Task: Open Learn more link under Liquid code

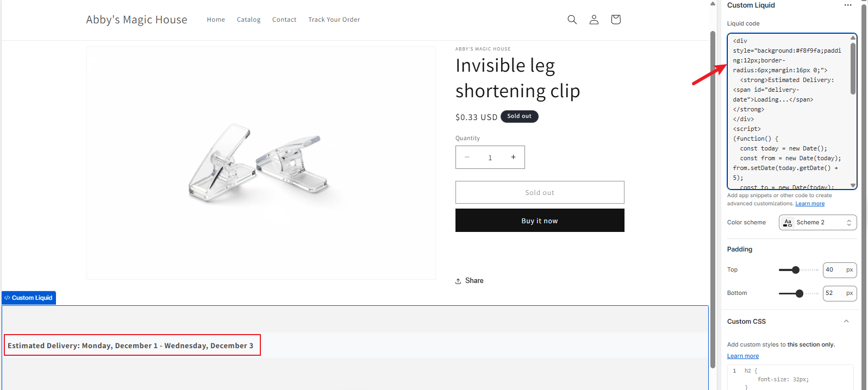Action: pos(810,204)
